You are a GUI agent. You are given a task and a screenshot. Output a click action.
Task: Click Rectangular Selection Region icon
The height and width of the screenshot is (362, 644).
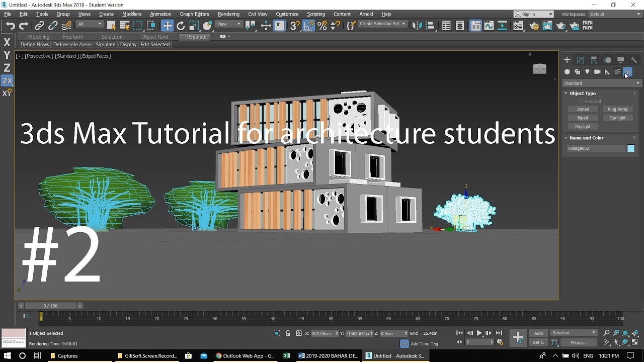pos(138,26)
